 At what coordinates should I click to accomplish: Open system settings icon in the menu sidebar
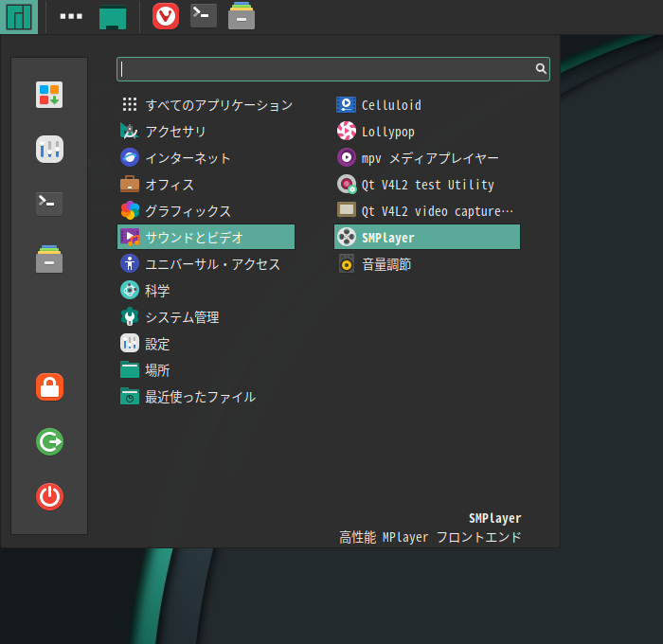point(49,149)
